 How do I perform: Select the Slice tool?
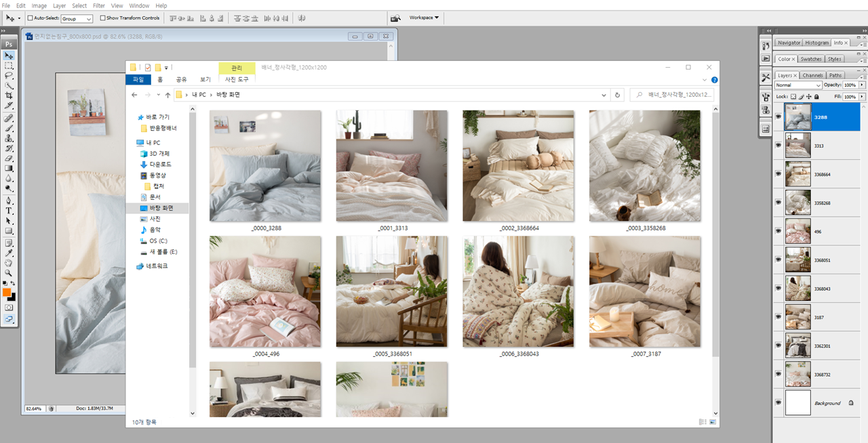(x=9, y=106)
